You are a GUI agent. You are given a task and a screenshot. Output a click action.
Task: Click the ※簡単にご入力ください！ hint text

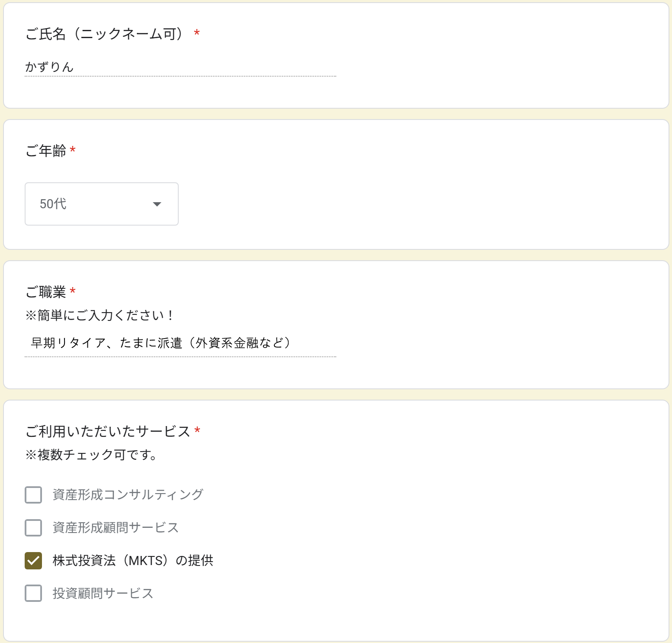(100, 315)
